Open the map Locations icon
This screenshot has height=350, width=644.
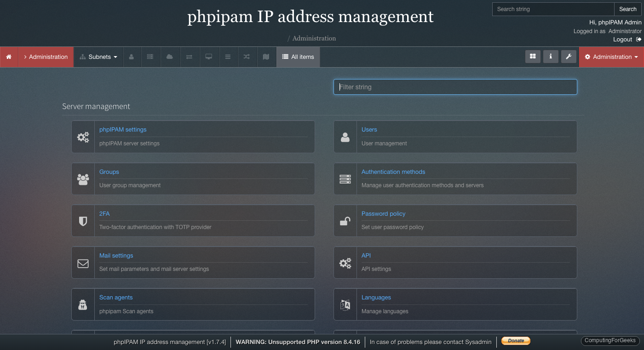(266, 57)
